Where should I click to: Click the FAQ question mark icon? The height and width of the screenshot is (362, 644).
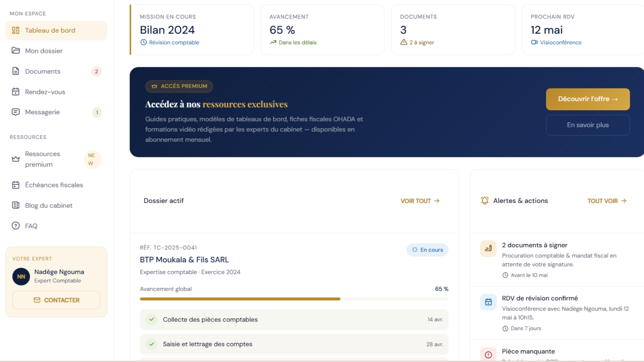point(16,226)
